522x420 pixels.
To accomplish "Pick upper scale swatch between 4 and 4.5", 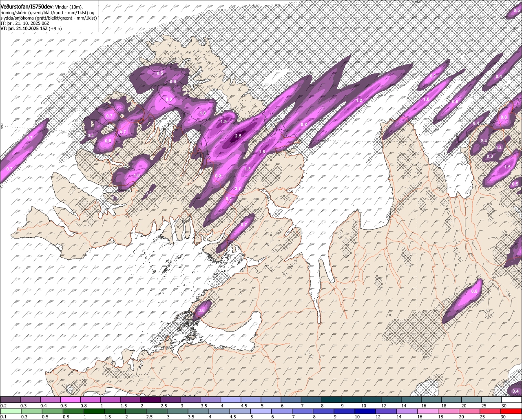I will pyautogui.click(x=231, y=400).
